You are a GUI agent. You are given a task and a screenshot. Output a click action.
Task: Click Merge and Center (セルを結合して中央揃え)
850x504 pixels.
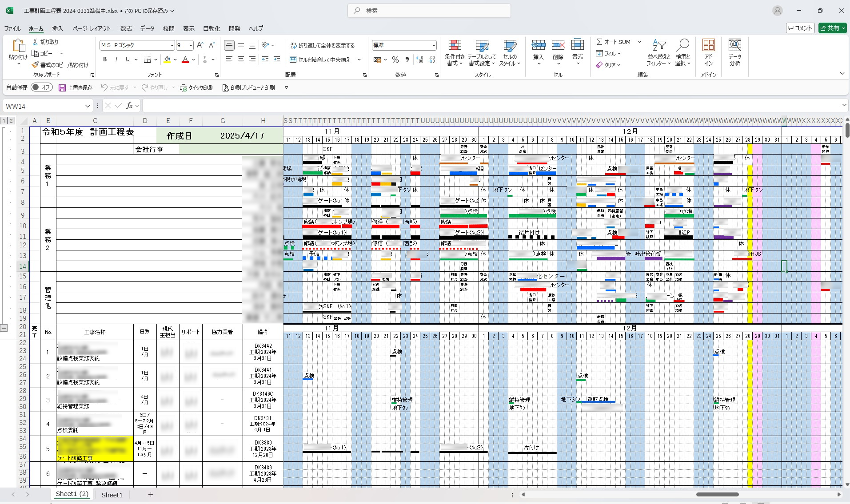click(x=320, y=60)
